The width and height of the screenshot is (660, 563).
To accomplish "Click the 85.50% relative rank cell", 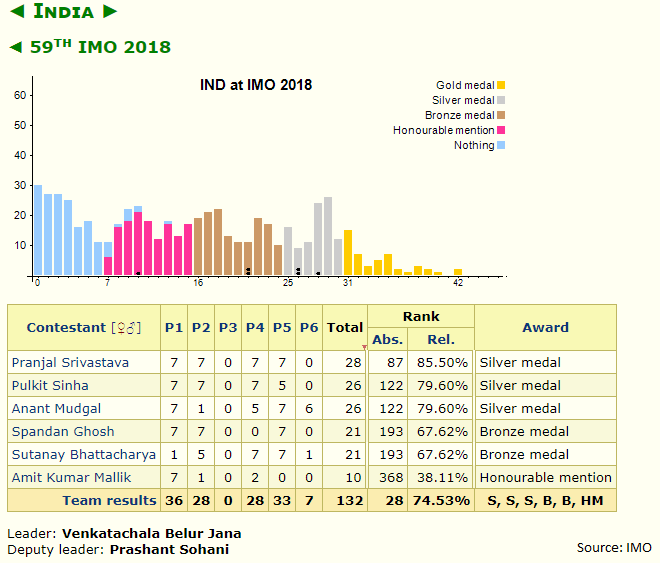I will (442, 362).
